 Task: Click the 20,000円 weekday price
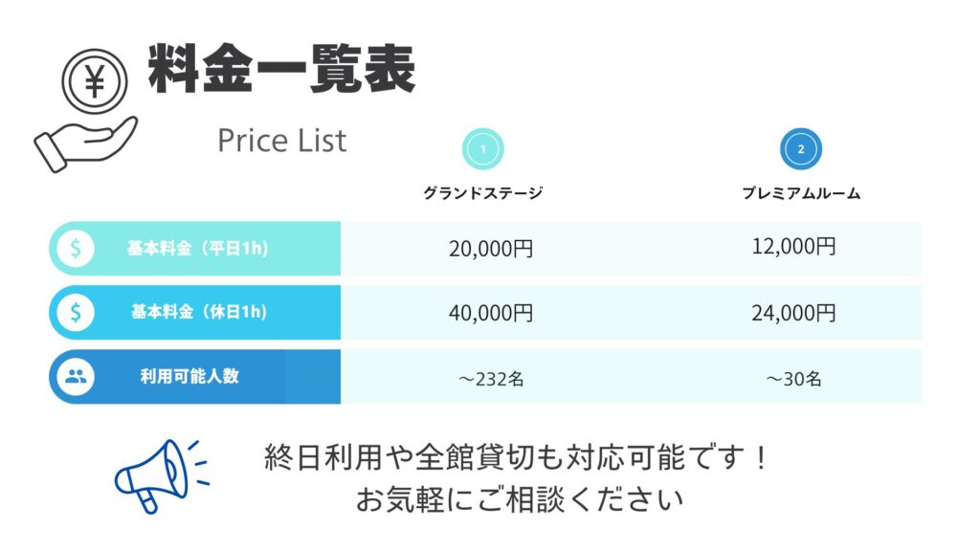491,249
